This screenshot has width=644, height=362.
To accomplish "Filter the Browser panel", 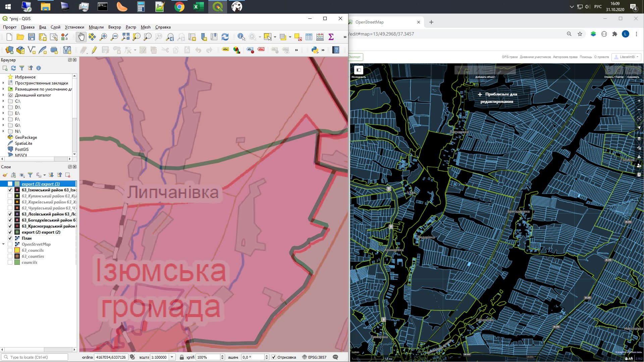I will (22, 68).
